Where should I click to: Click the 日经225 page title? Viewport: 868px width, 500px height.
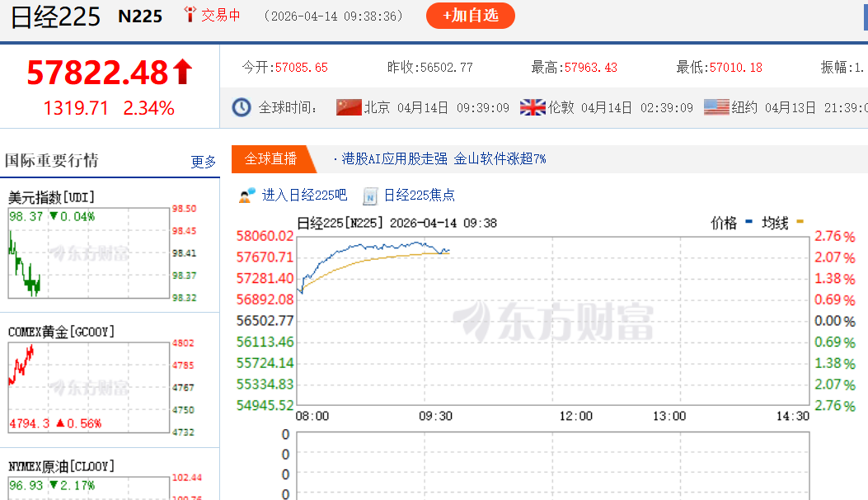tap(55, 17)
